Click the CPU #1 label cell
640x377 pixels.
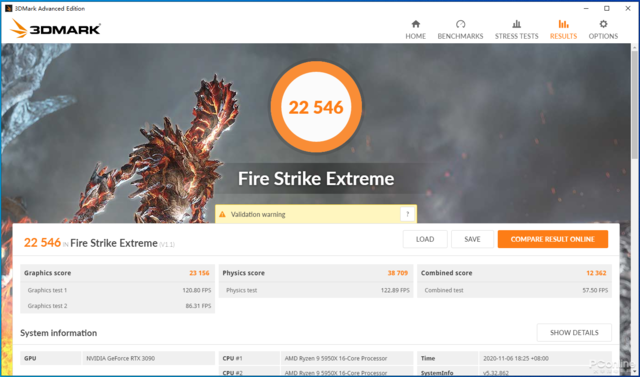(x=249, y=358)
